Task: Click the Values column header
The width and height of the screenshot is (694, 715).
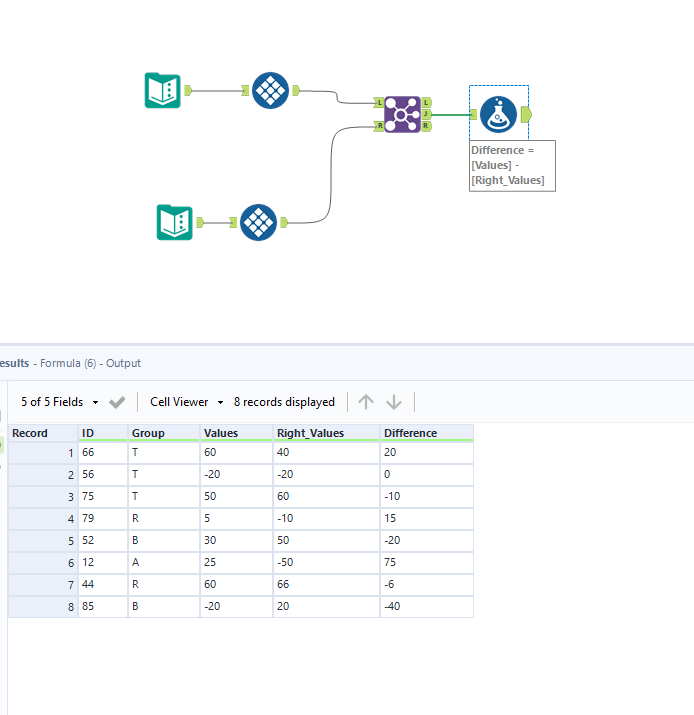Action: coord(236,433)
